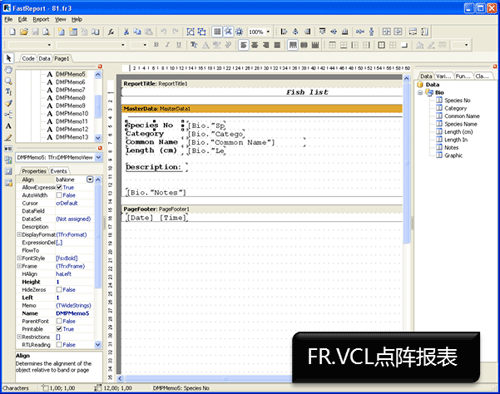The height and width of the screenshot is (394, 500).
Task: Select the Draw line pencil tool
Action: [9, 137]
